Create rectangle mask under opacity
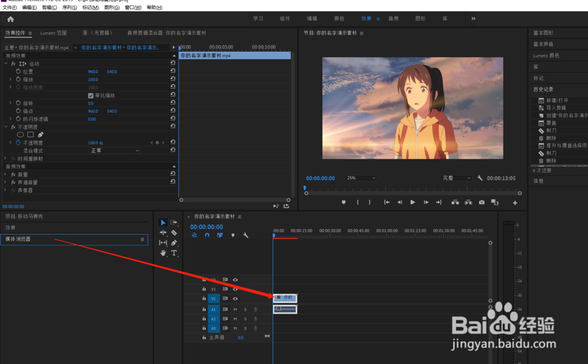Viewport: 588px width, 364px height. (31, 135)
